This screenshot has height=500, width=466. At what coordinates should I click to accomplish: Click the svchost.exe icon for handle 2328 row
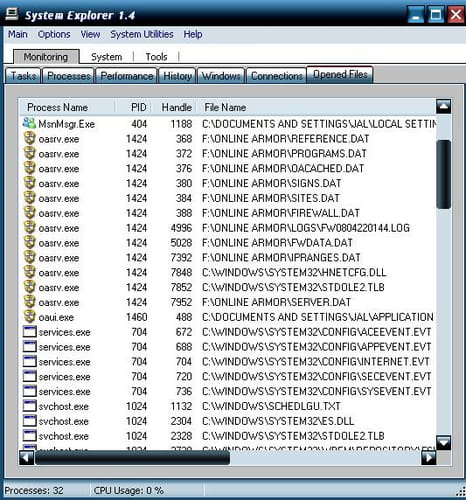tap(29, 435)
